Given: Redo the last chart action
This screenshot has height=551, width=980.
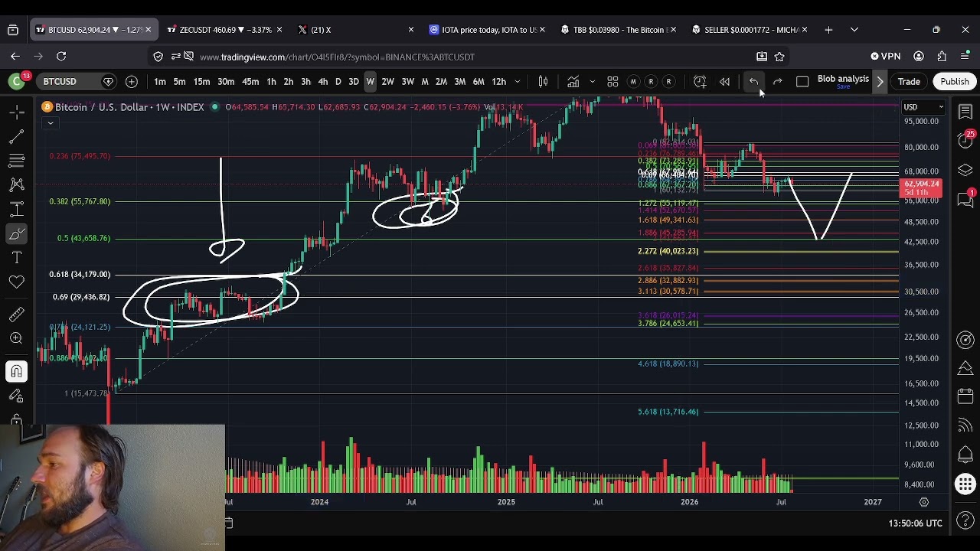Looking at the screenshot, I should click(x=778, y=82).
